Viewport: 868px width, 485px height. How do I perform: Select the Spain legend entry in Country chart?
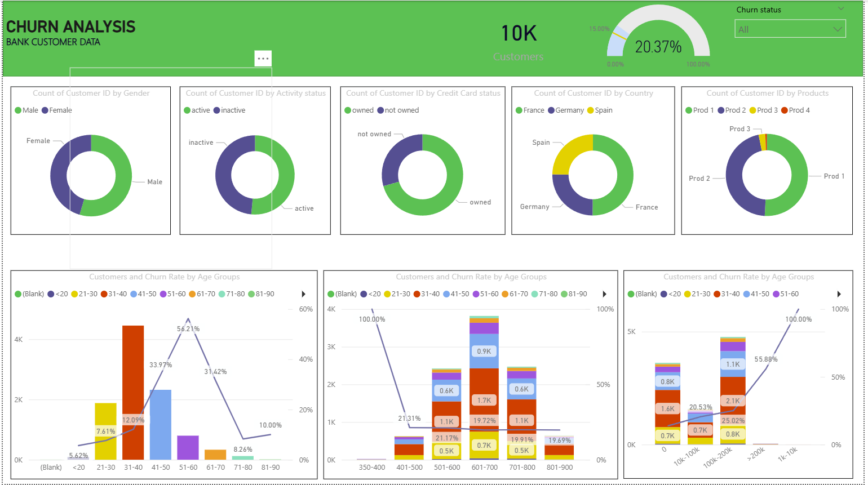pos(600,110)
